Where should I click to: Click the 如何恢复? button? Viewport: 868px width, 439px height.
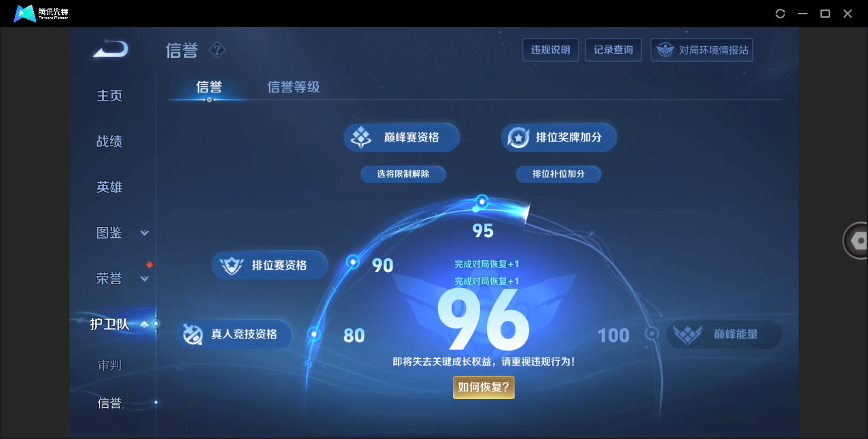coord(484,387)
